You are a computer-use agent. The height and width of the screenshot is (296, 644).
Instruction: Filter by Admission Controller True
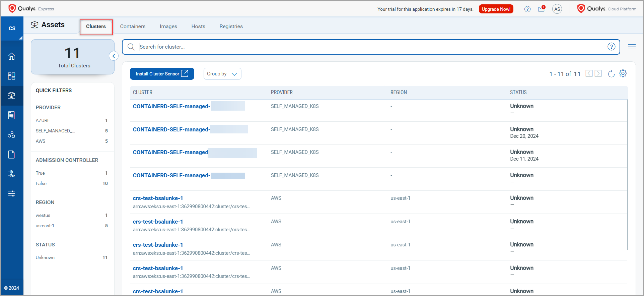[40, 173]
